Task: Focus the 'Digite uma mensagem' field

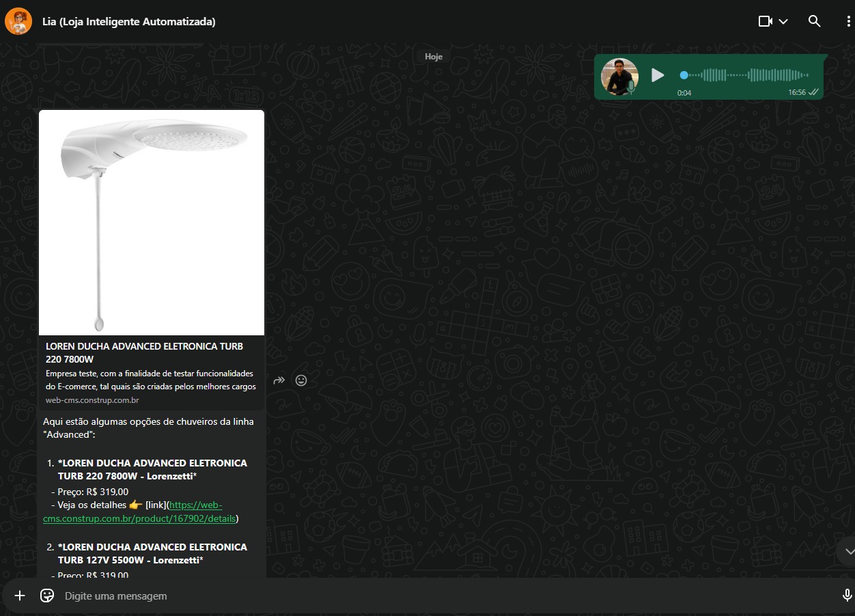Action: (x=447, y=596)
